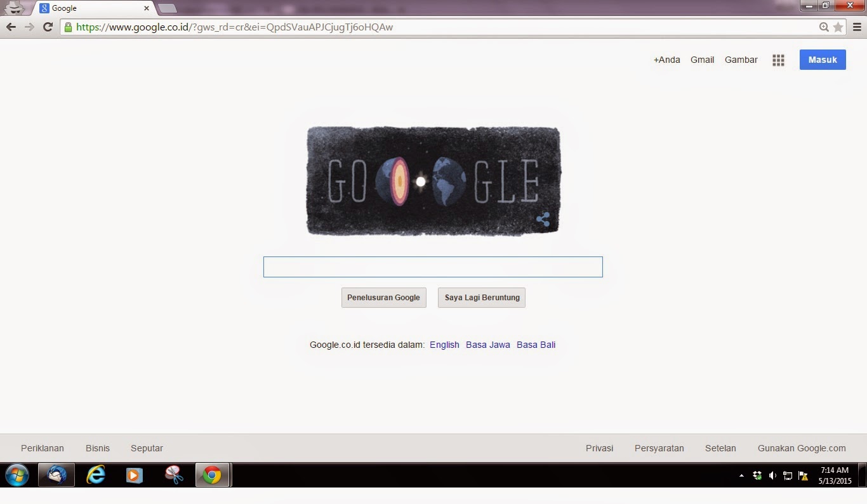Open the Periklanan footer link
867x504 pixels.
(x=43, y=448)
